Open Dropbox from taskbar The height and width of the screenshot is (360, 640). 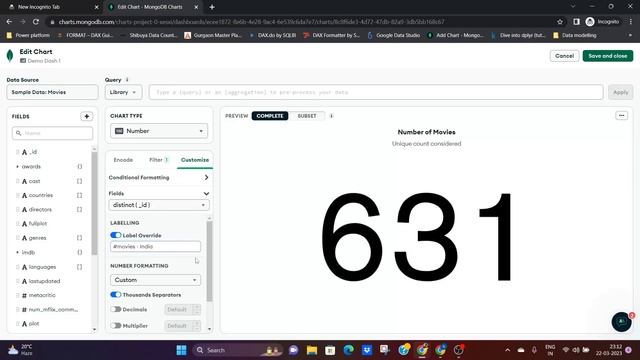[x=367, y=350]
